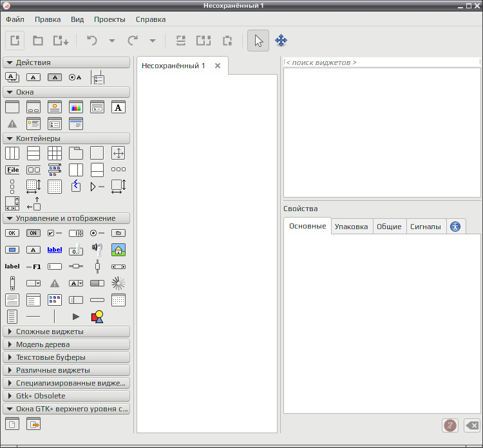Close the Несохранённый 1 project tab
The height and width of the screenshot is (448, 483).
tap(218, 66)
